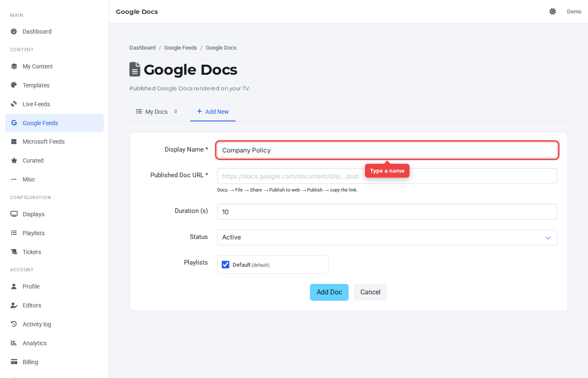588x378 pixels.
Task: Switch to the My Docs tab
Action: pos(157,112)
